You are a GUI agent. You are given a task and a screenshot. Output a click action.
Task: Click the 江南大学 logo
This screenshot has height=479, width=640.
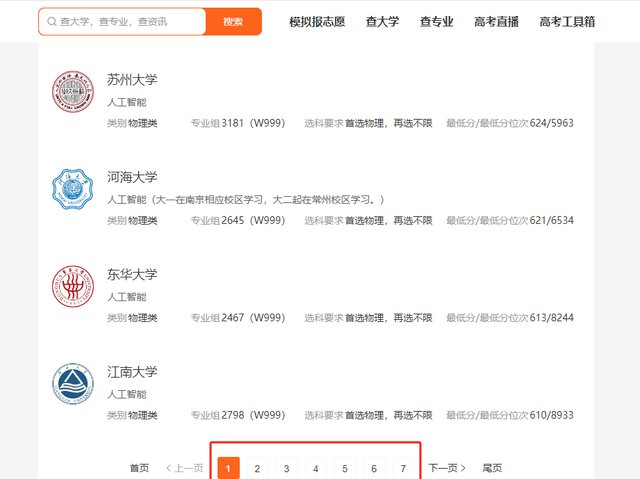[73, 384]
